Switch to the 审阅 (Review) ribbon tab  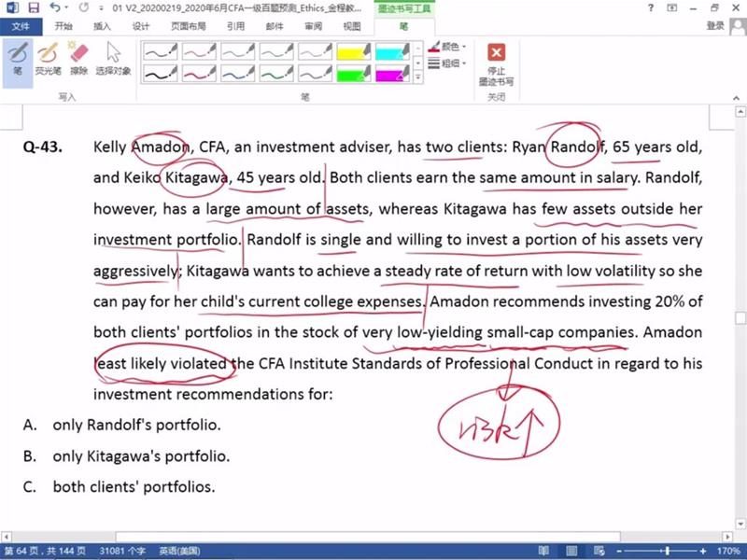(313, 26)
